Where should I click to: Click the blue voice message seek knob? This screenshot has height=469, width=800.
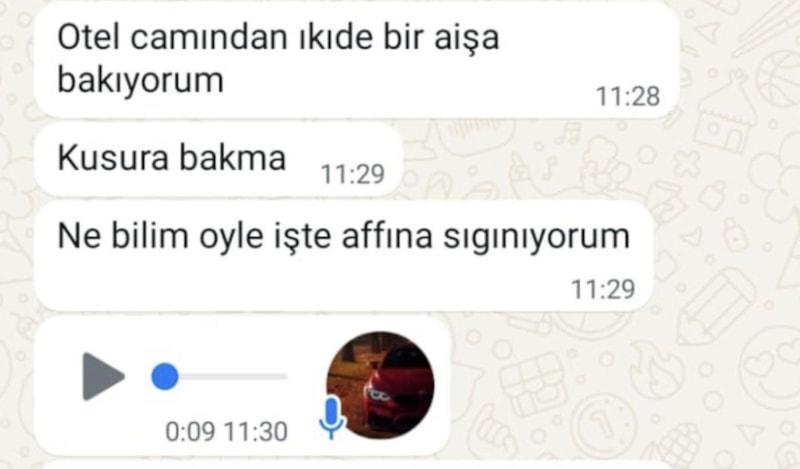tap(165, 377)
